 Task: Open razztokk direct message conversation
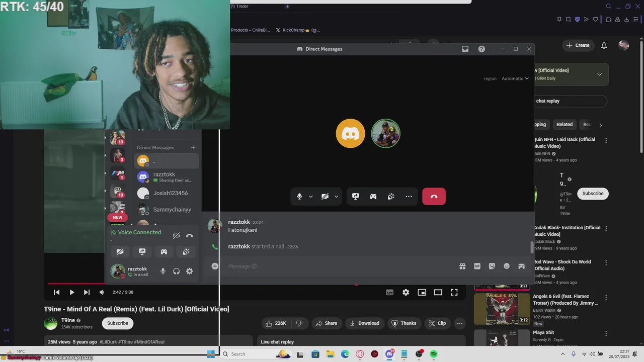coord(167,177)
